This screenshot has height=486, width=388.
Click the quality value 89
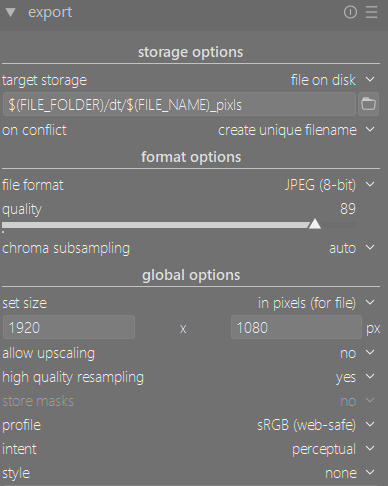[x=348, y=209]
